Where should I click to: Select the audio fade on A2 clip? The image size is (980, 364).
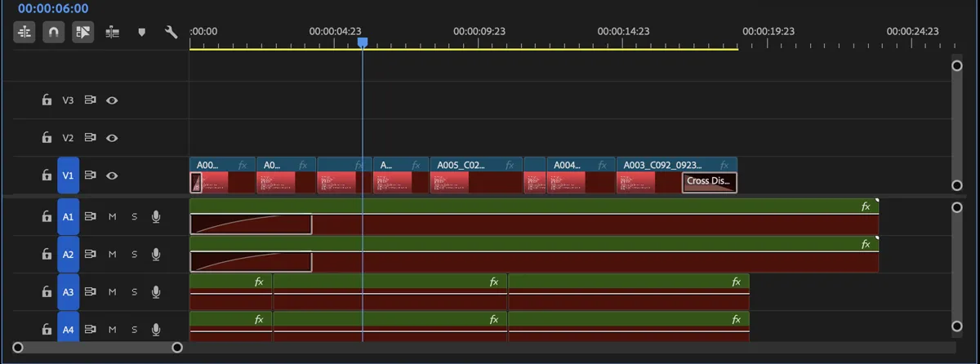251,262
